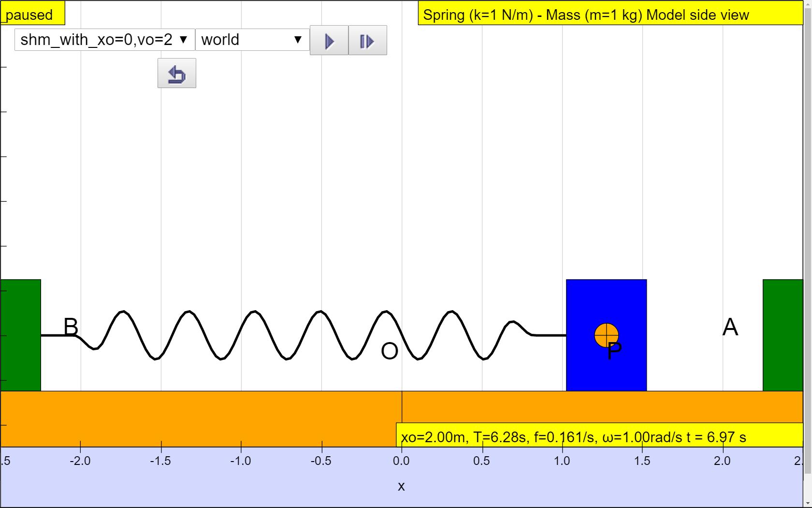Select the point A label
This screenshot has height=508, width=812.
tap(730, 328)
